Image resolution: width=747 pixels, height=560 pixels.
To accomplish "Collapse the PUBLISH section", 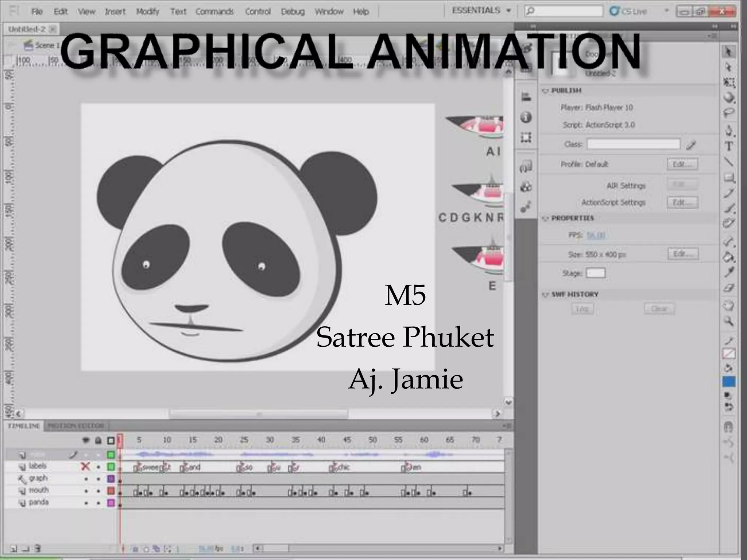I will click(546, 91).
